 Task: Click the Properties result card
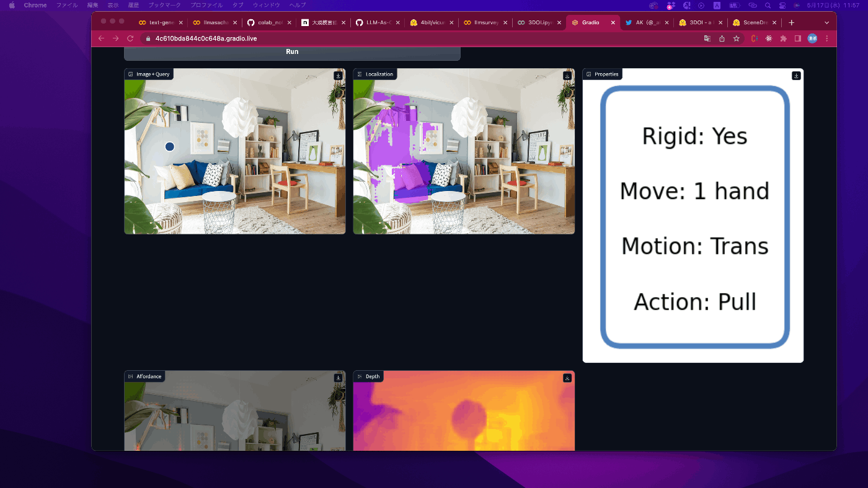pos(693,216)
